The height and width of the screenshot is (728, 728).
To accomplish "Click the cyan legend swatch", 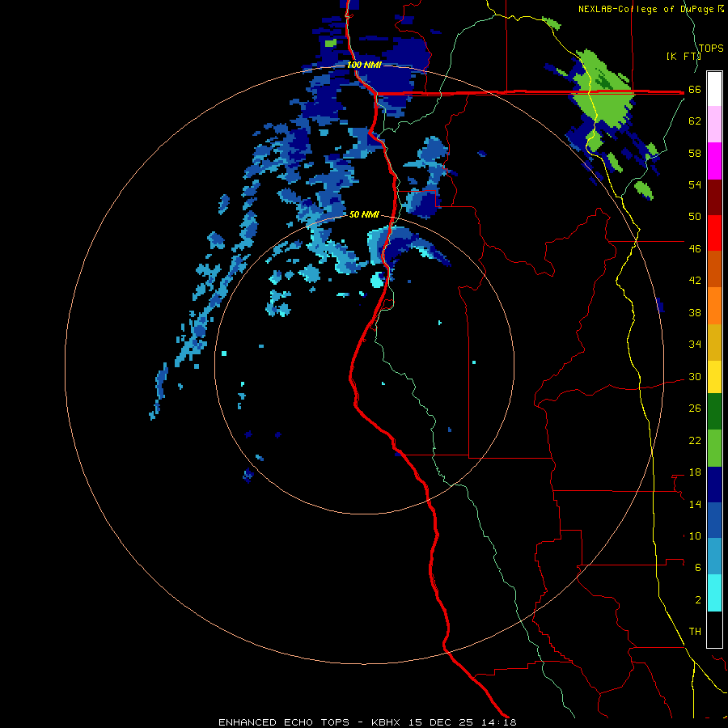I will click(x=714, y=593).
